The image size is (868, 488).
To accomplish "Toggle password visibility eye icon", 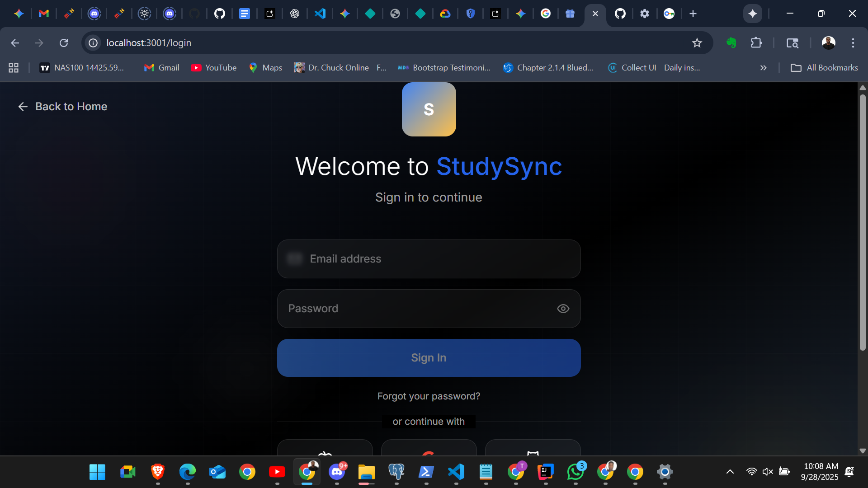I will pos(563,309).
